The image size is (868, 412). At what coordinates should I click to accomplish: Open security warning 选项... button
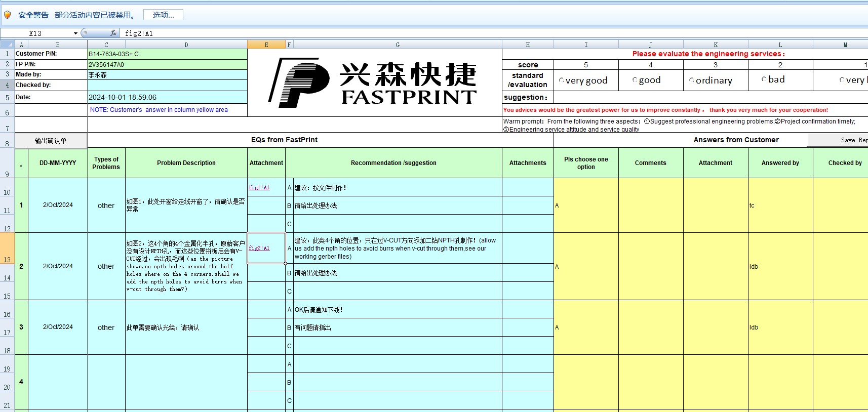[x=163, y=15]
